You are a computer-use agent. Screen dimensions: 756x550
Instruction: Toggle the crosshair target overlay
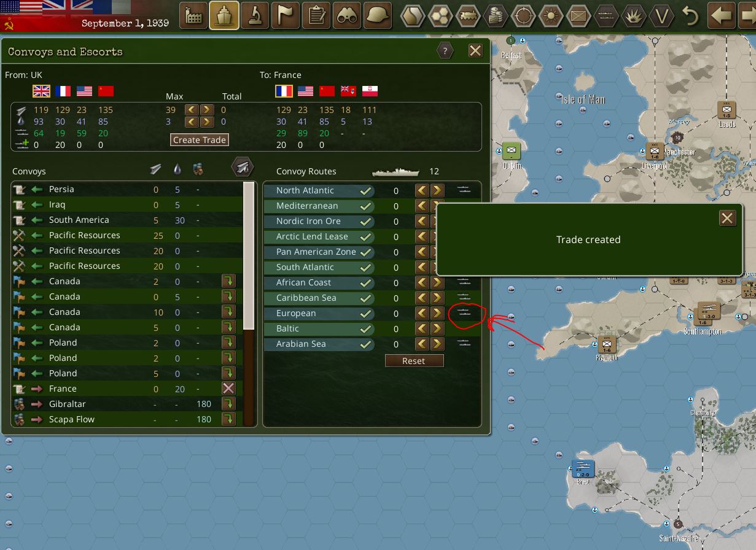[x=524, y=16]
